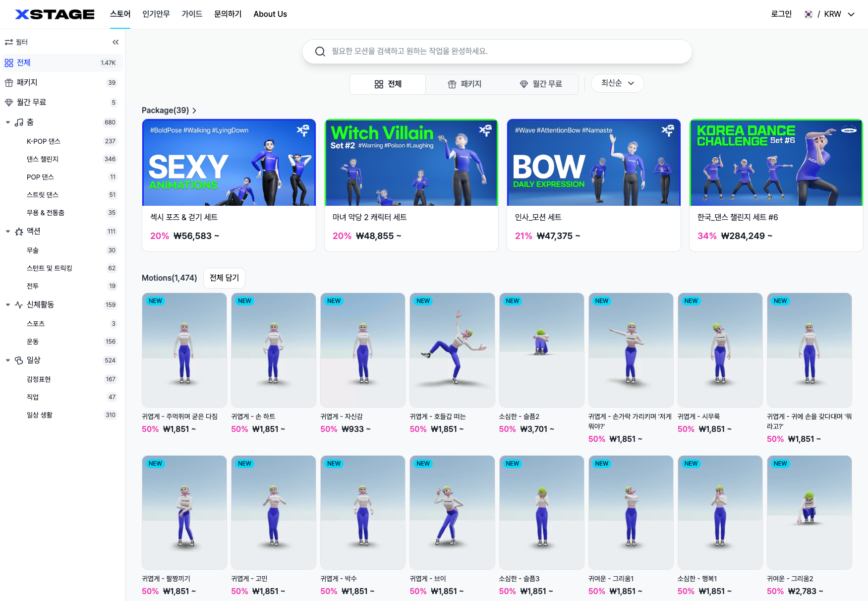Open the 최신순 sort dropdown
This screenshot has height=601, width=868.
pos(618,83)
